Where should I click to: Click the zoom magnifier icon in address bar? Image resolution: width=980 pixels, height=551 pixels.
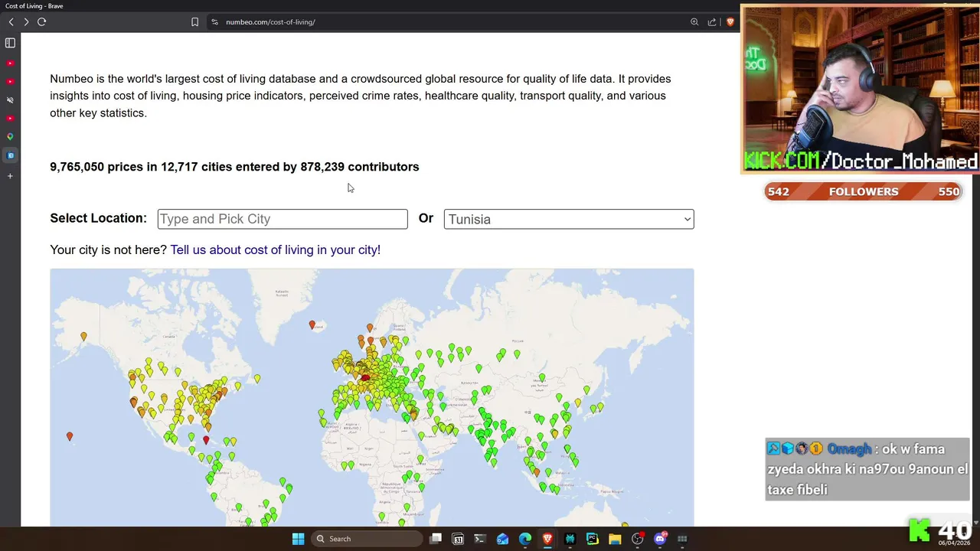694,22
